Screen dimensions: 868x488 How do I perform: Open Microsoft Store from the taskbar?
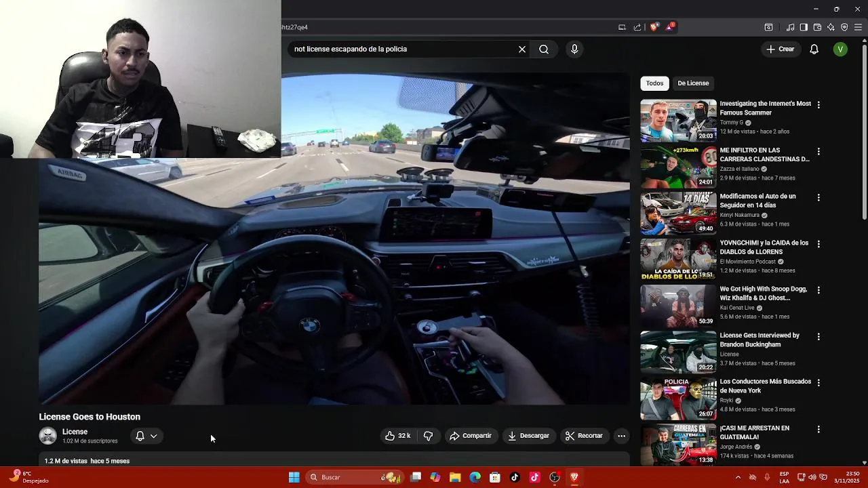[495, 477]
